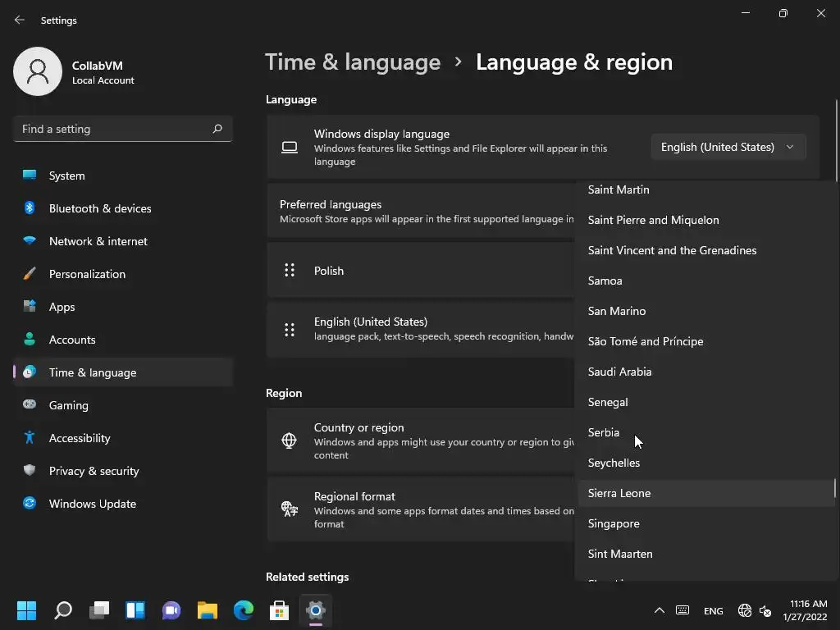Open Microsoft Store from taskbar
The height and width of the screenshot is (630, 840).
click(x=279, y=610)
